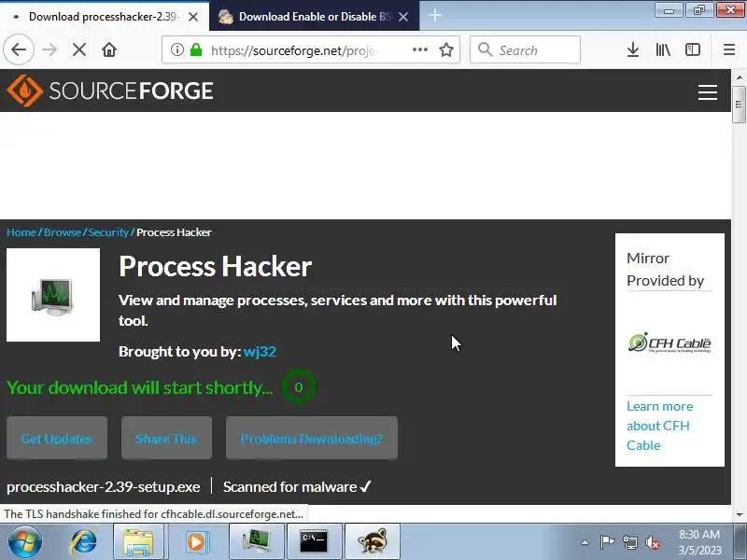Open the browser home page icon
The width and height of the screenshot is (747, 560).
[x=109, y=49]
